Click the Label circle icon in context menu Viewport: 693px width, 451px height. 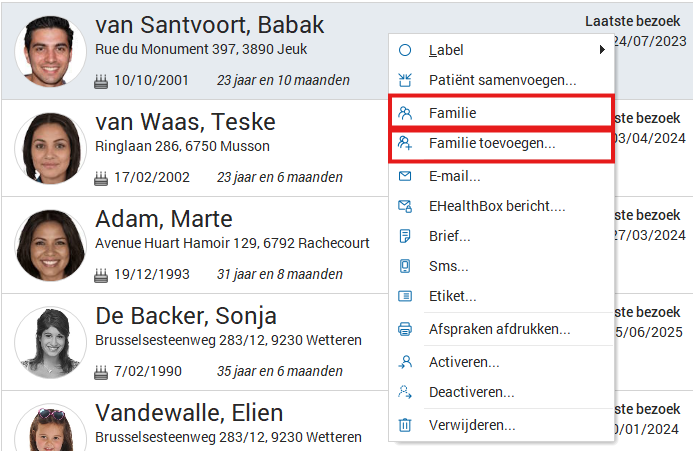(x=405, y=50)
